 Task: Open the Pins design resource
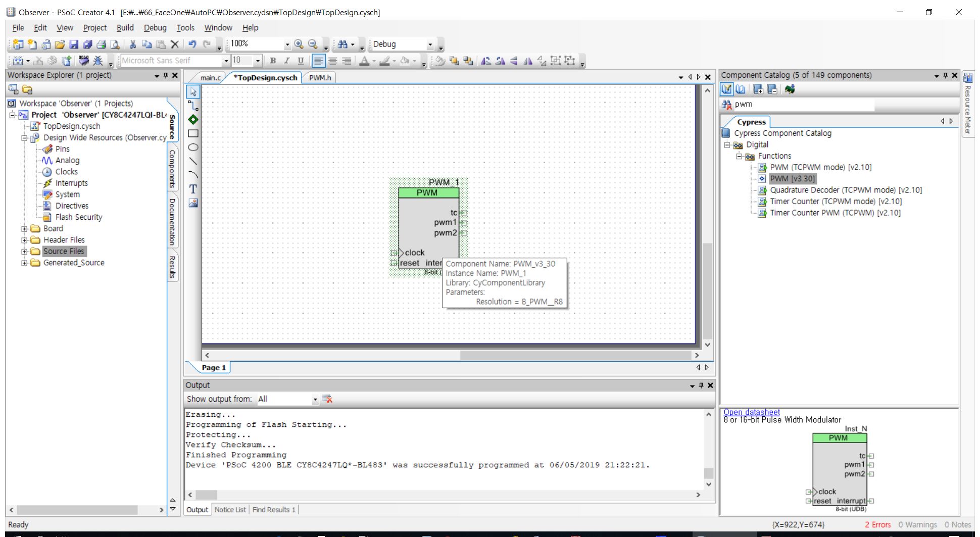click(x=62, y=149)
